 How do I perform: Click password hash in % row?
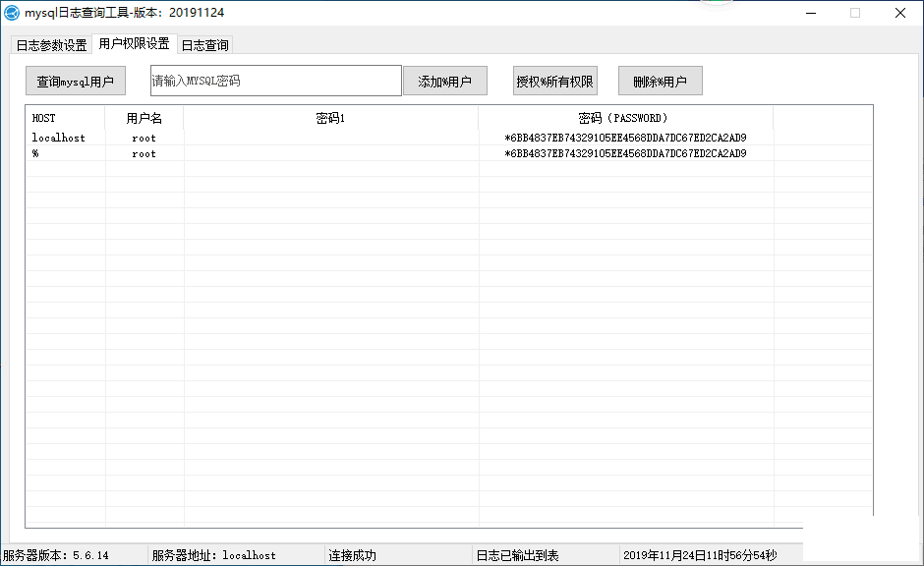click(x=626, y=153)
